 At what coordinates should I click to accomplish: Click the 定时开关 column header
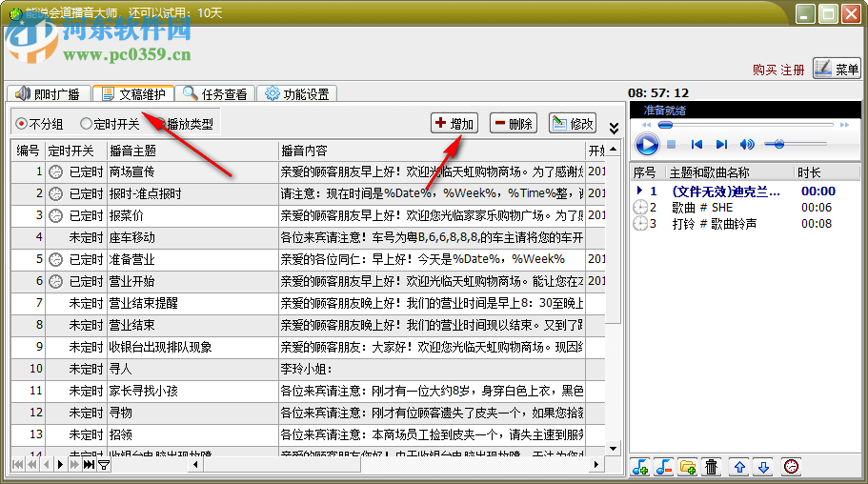point(75,151)
